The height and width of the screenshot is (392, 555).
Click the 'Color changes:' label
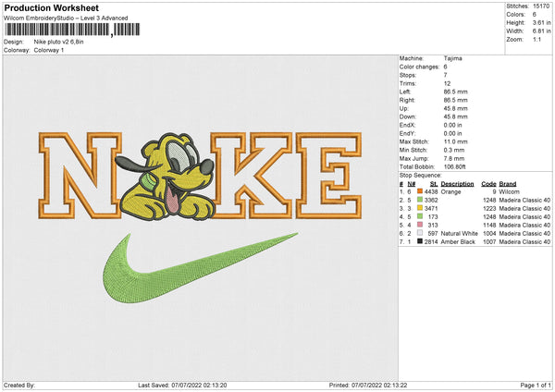[x=419, y=67]
